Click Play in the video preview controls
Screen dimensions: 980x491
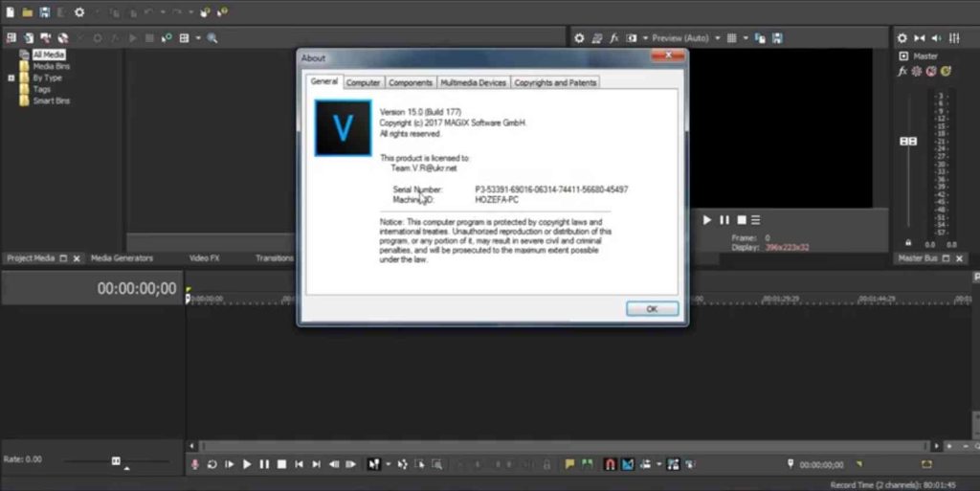tap(707, 220)
